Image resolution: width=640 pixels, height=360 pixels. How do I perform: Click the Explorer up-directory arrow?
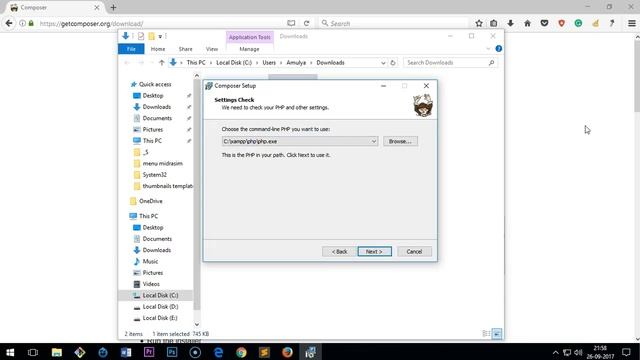pos(162,62)
